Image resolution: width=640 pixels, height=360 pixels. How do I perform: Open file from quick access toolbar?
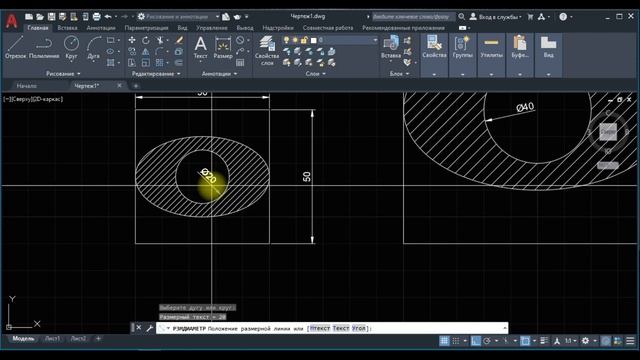(x=40, y=17)
